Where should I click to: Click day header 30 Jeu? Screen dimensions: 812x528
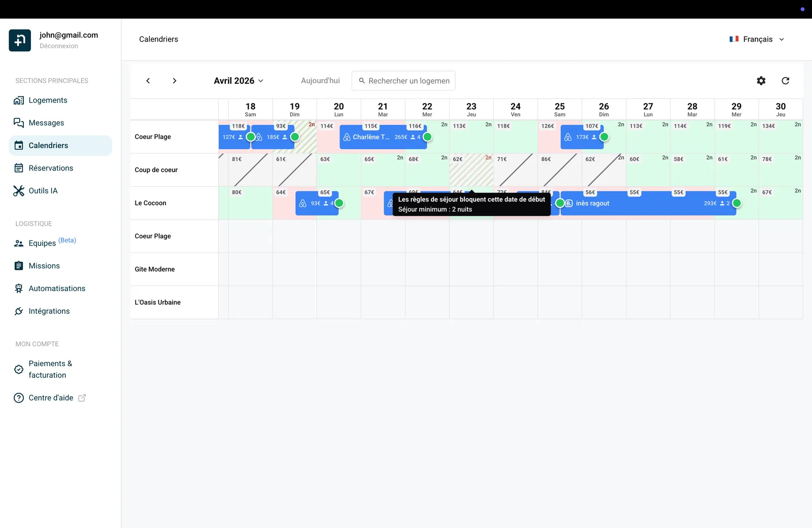[781, 109]
